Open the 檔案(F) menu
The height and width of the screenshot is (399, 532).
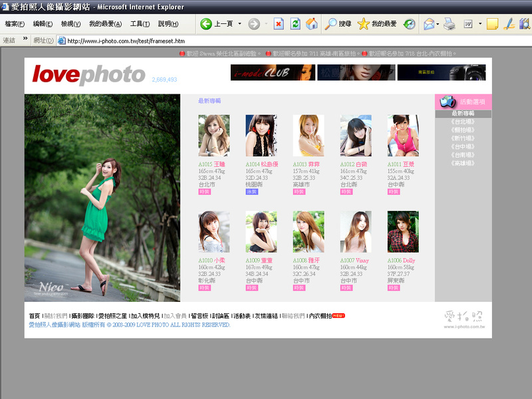[15, 24]
